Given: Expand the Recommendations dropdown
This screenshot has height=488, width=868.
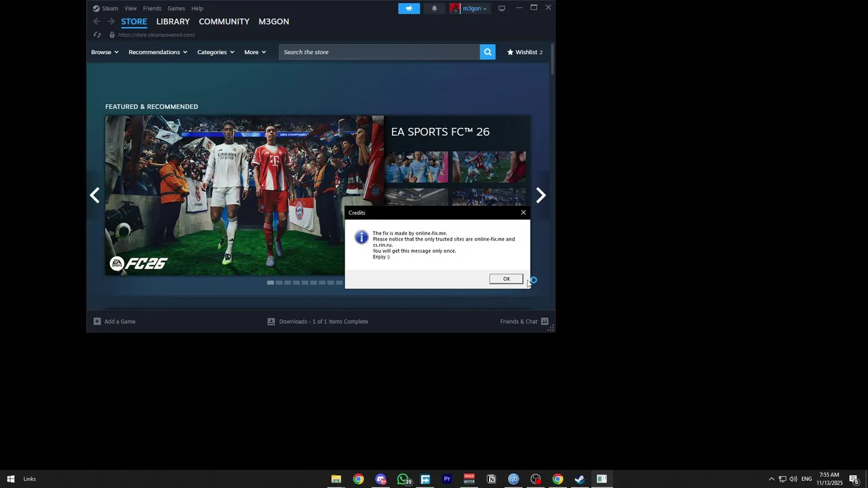Looking at the screenshot, I should [x=158, y=52].
